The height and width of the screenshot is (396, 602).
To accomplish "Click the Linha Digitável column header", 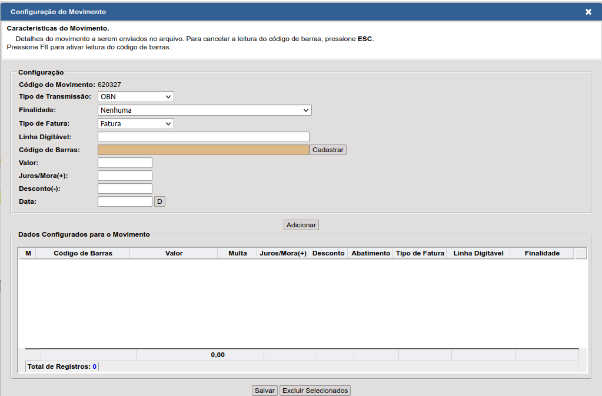I will point(478,253).
